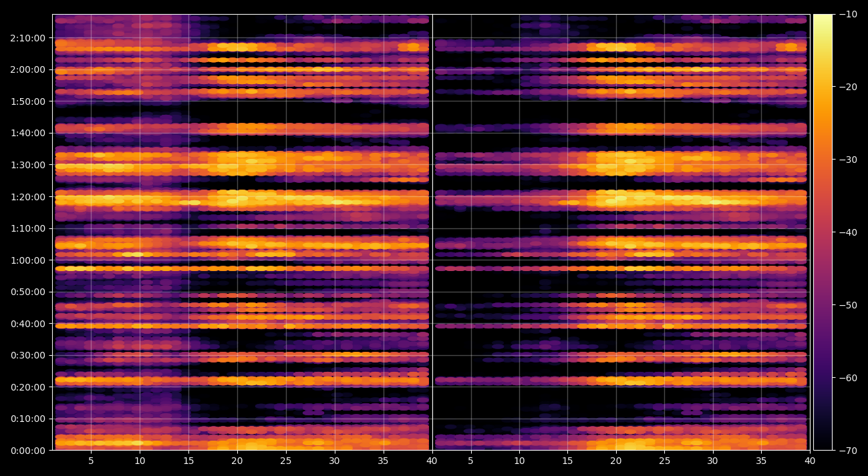Select x-axis label 15 under left heatmap

(188, 461)
